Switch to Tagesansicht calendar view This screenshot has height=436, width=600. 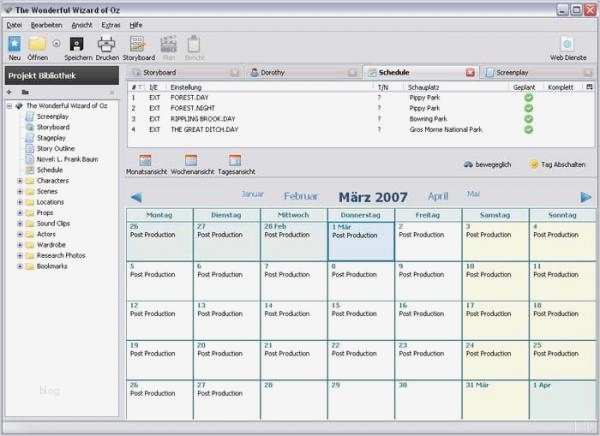(235, 160)
